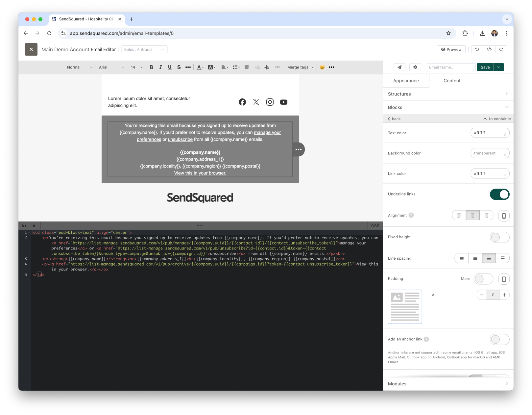Open template settings gear icon

point(415,67)
